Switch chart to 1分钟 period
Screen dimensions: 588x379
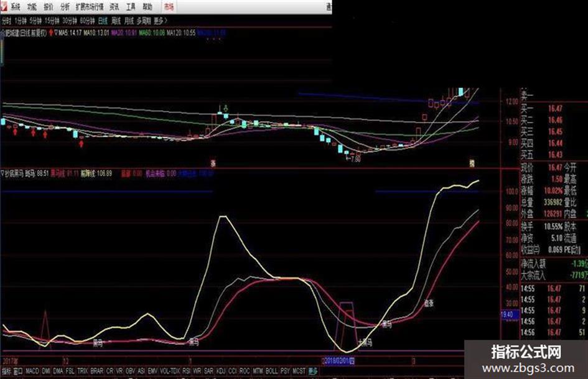pos(21,21)
